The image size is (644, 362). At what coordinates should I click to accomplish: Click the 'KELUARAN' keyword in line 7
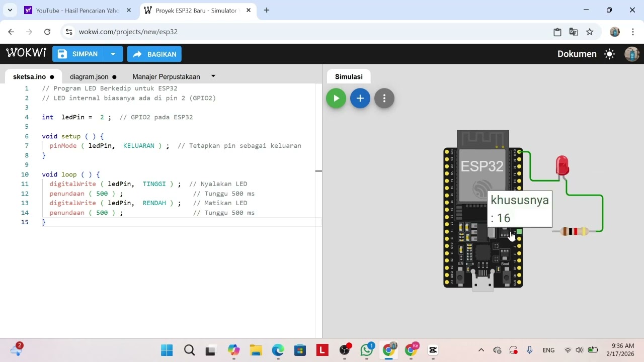pyautogui.click(x=139, y=146)
